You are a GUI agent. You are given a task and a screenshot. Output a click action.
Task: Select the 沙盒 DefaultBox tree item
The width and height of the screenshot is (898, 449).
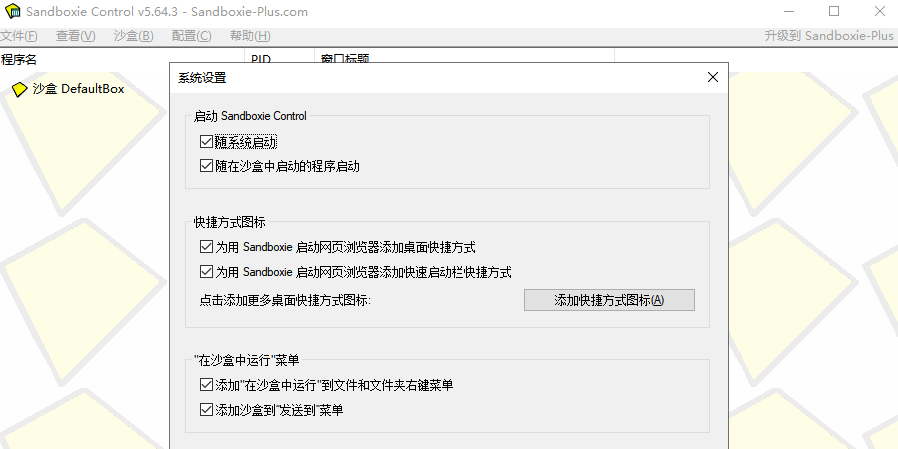tap(78, 89)
